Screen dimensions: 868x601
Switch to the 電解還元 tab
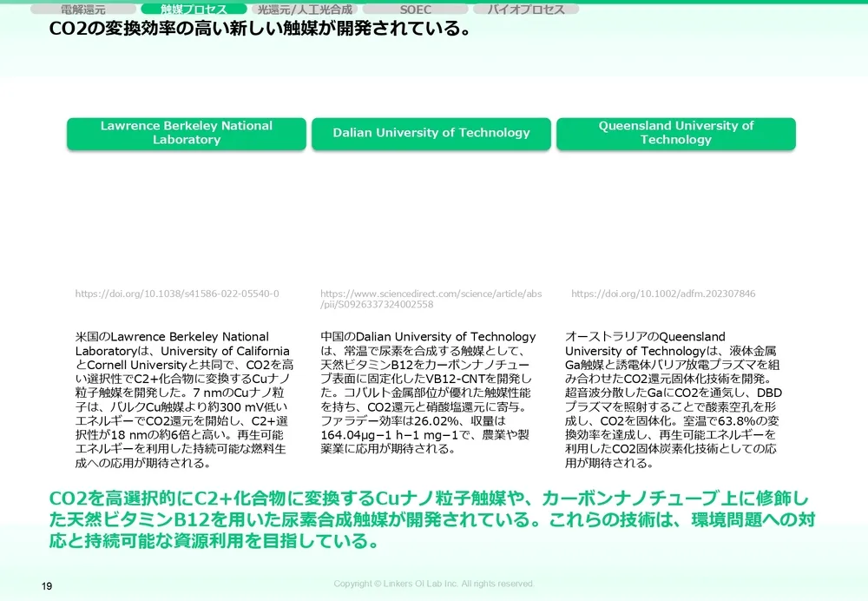click(84, 10)
